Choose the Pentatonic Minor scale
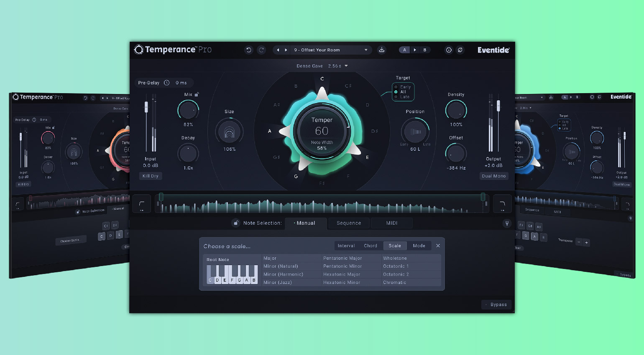 [342, 266]
